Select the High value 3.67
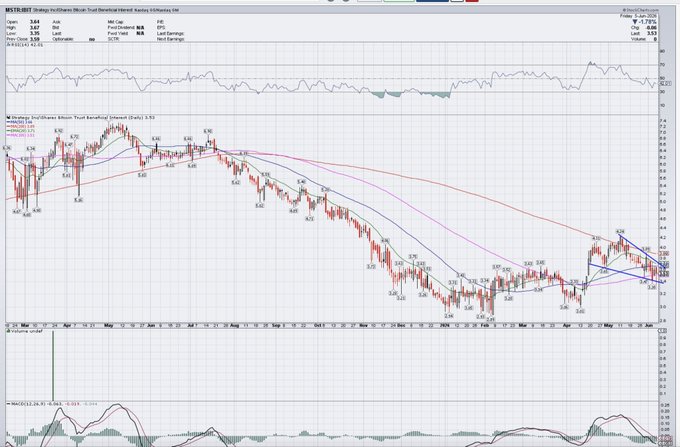Screen dimensions: 680x447 tap(35, 27)
